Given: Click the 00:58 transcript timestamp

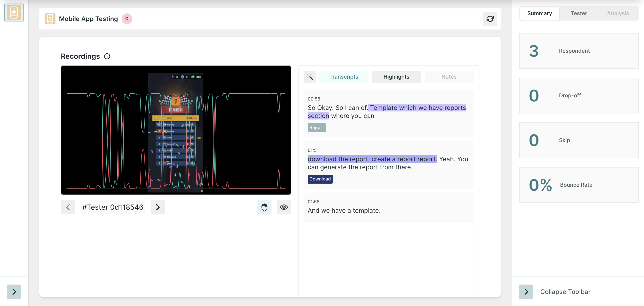Looking at the screenshot, I should tap(314, 99).
